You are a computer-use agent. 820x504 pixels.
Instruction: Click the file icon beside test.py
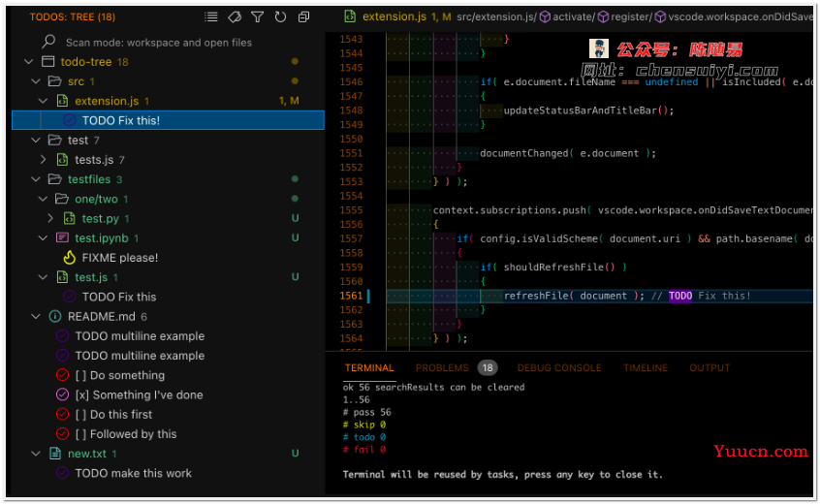(x=69, y=218)
